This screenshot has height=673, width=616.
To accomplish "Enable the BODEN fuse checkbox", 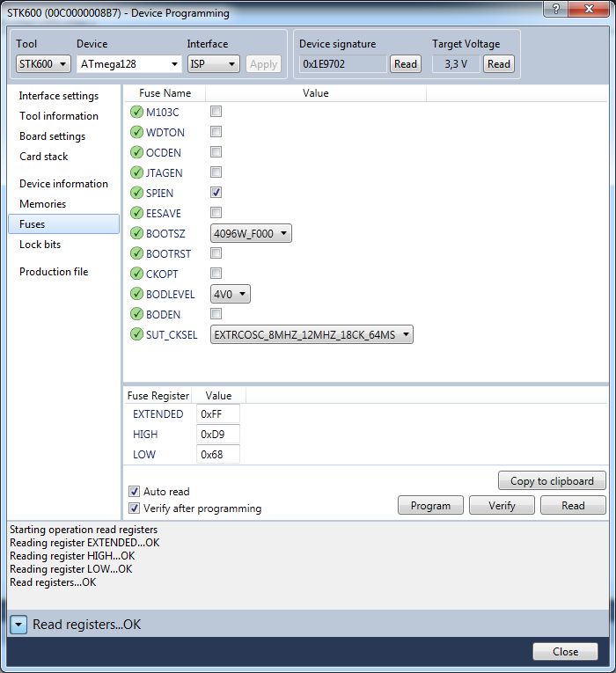I will click(216, 314).
